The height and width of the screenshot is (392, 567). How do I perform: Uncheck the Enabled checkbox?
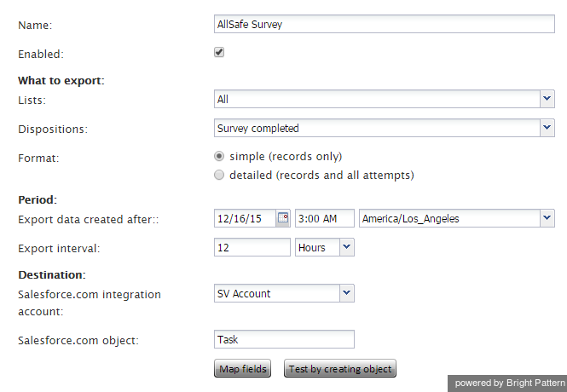(219, 52)
